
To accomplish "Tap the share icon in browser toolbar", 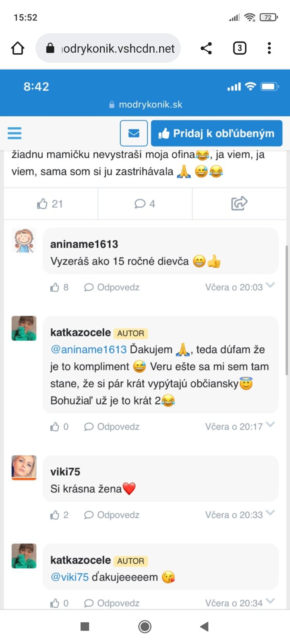I will 206,48.
